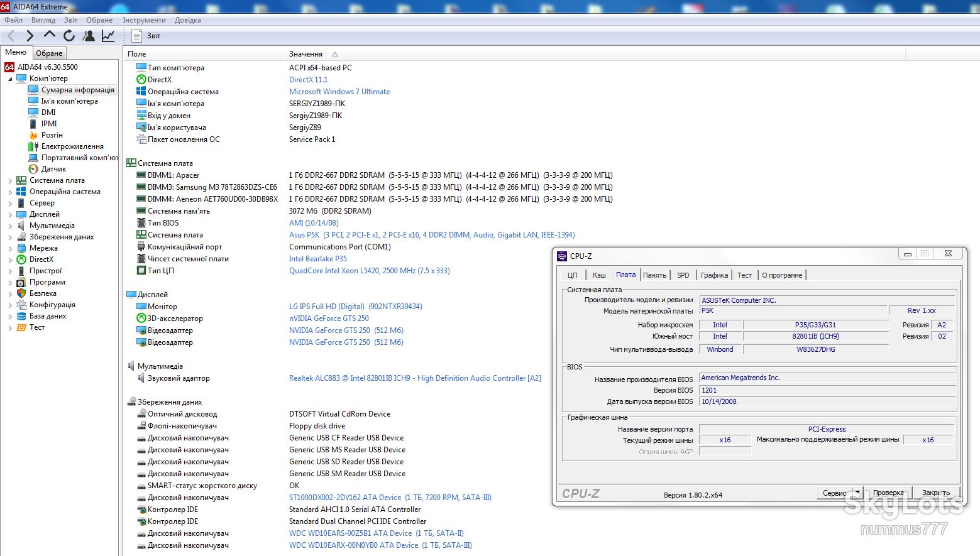Click the user manager toolbar icon
Screen dimensions: 980x556
pyautogui.click(x=89, y=36)
